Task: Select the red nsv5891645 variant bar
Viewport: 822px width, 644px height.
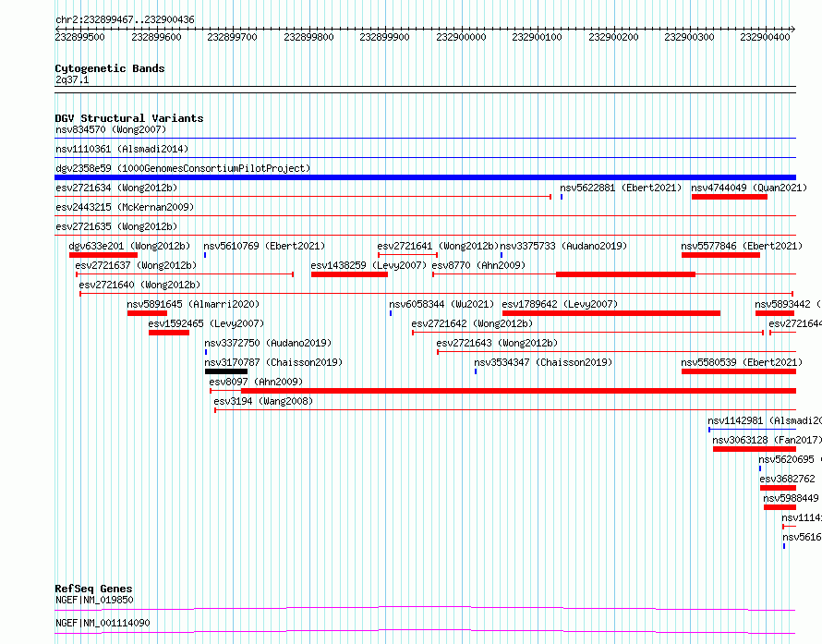Action: click(x=147, y=313)
